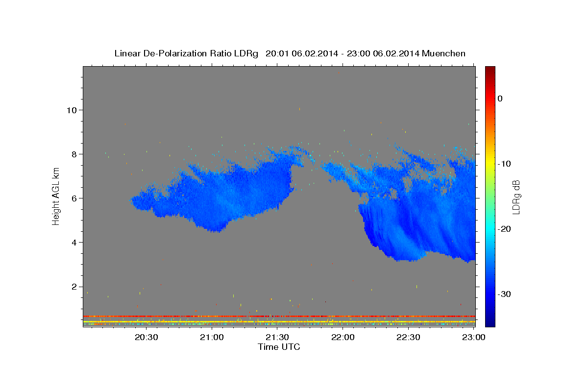Click the plot title 'Linear De-Polarization Ratio LDRg'
This screenshot has height=392, width=588.
click(x=186, y=53)
